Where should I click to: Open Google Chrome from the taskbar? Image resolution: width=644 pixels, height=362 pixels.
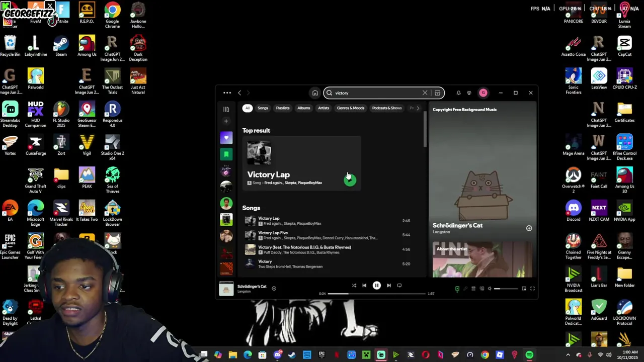(x=485, y=355)
